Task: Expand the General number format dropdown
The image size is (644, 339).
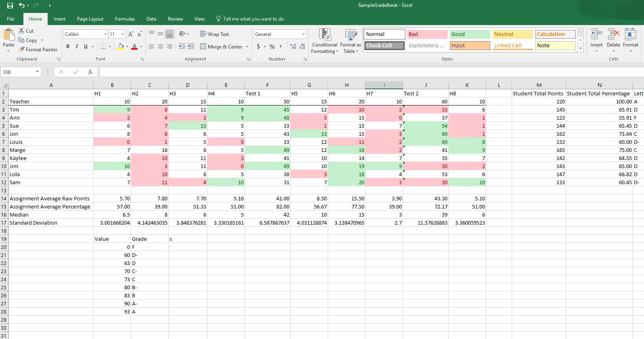Action: pos(303,34)
